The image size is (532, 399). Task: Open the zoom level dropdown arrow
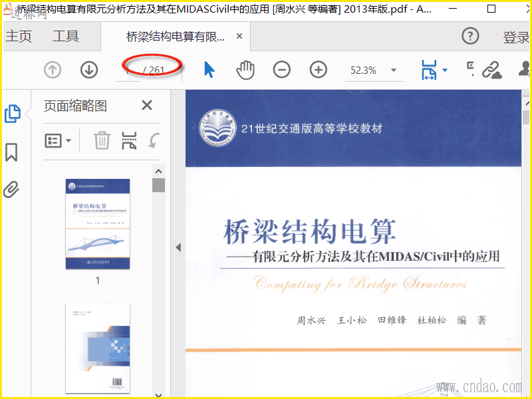pyautogui.click(x=394, y=70)
